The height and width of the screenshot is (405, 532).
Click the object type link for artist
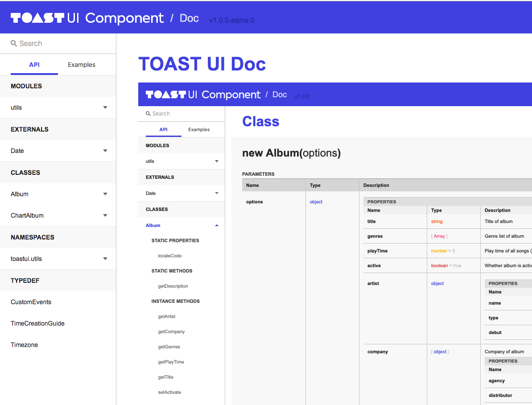click(x=437, y=284)
